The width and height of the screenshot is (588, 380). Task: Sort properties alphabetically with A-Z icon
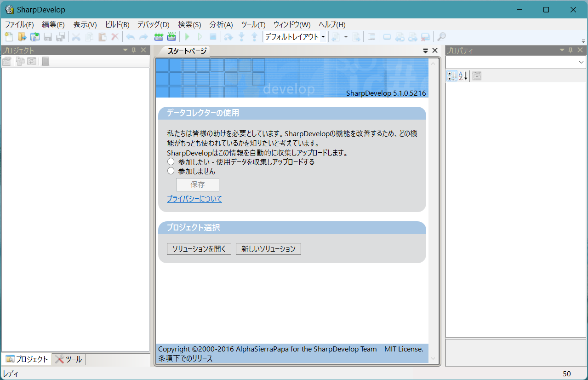tap(463, 76)
